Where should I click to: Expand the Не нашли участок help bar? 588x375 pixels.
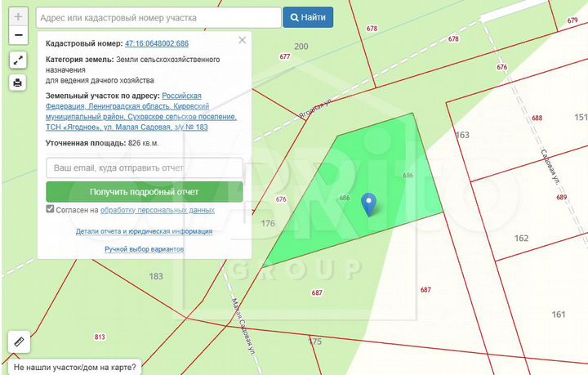(75, 368)
